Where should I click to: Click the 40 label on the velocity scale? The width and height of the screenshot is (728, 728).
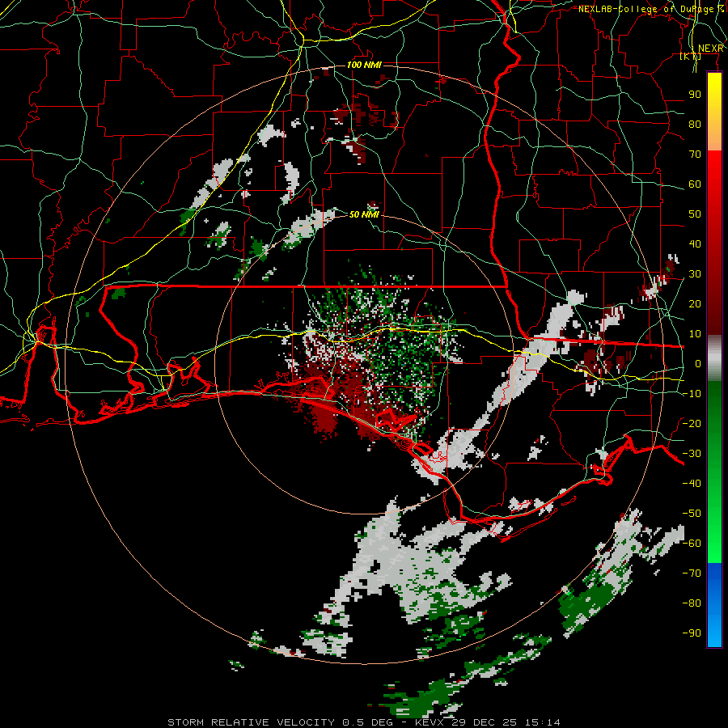coord(695,243)
